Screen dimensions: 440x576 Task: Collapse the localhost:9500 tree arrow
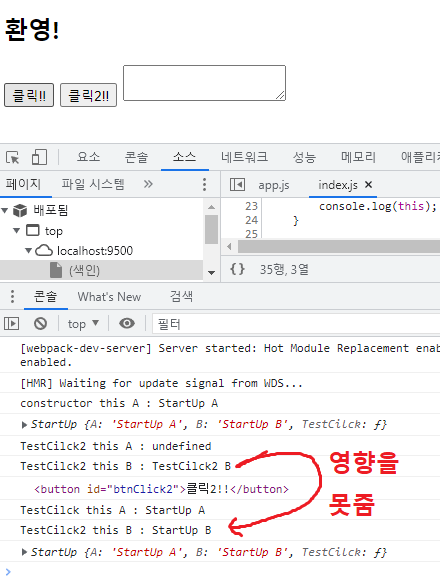pyautogui.click(x=29, y=251)
